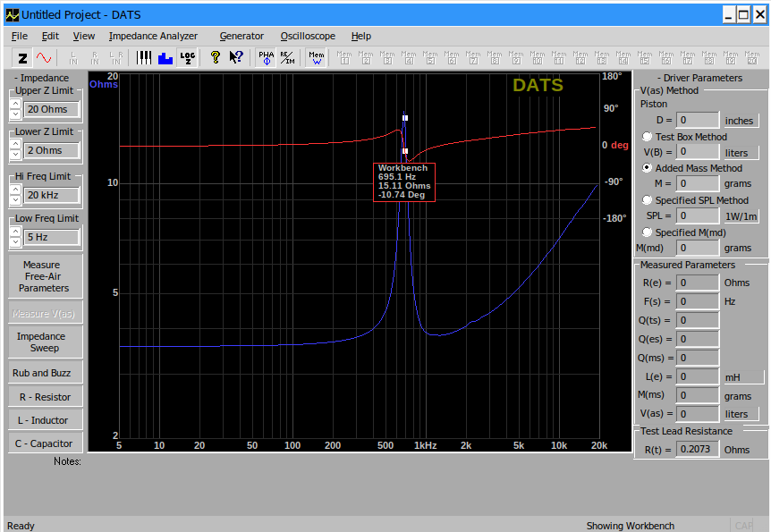Click the L - Inductor measure button
The image size is (771, 532).
pyautogui.click(x=46, y=420)
